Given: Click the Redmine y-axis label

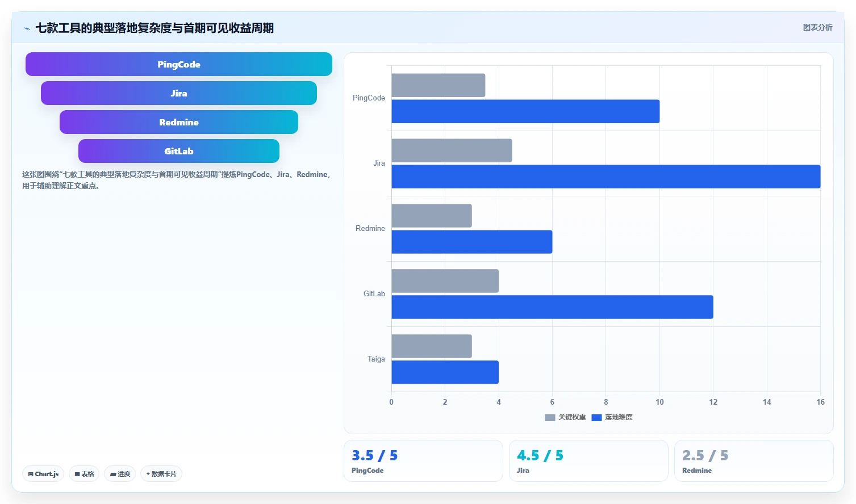Looking at the screenshot, I should coord(370,228).
